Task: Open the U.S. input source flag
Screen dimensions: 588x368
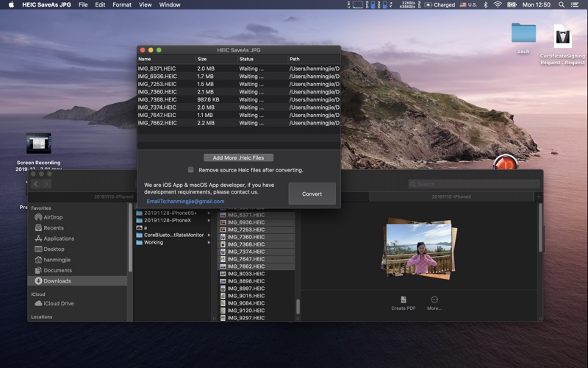Action: click(x=468, y=4)
